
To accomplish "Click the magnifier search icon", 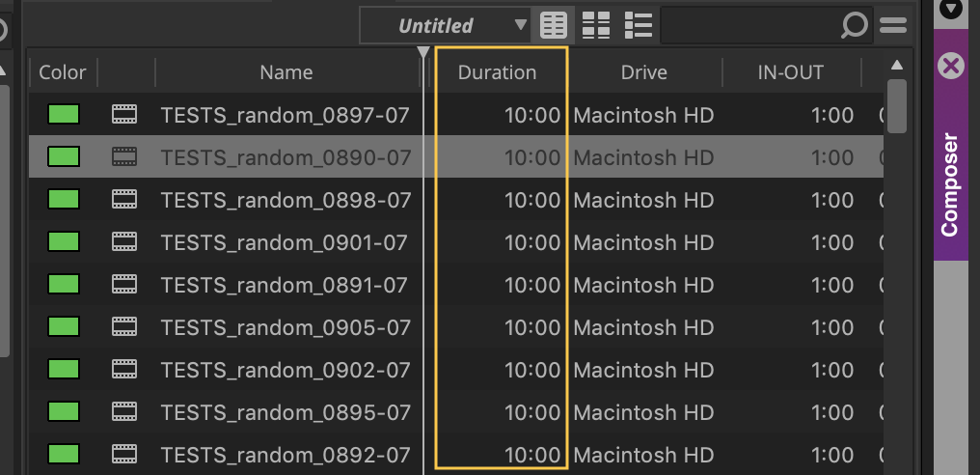I will click(854, 26).
